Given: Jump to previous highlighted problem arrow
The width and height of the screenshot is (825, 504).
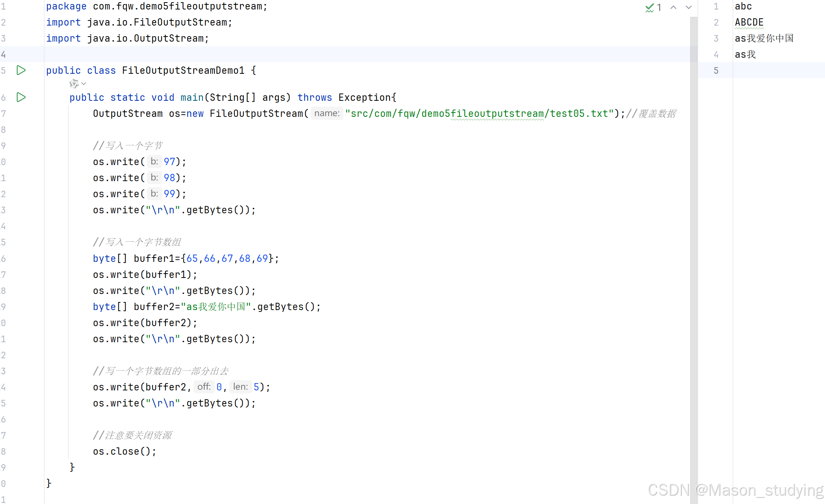Looking at the screenshot, I should [x=673, y=7].
